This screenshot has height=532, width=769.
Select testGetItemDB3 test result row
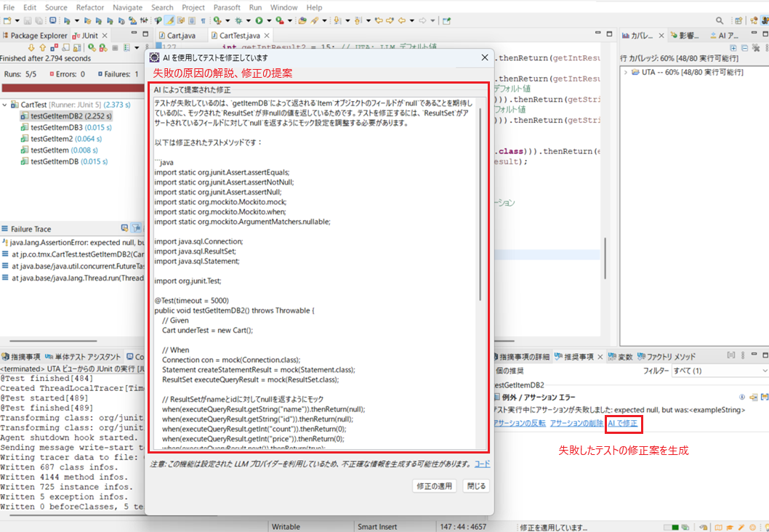point(66,127)
